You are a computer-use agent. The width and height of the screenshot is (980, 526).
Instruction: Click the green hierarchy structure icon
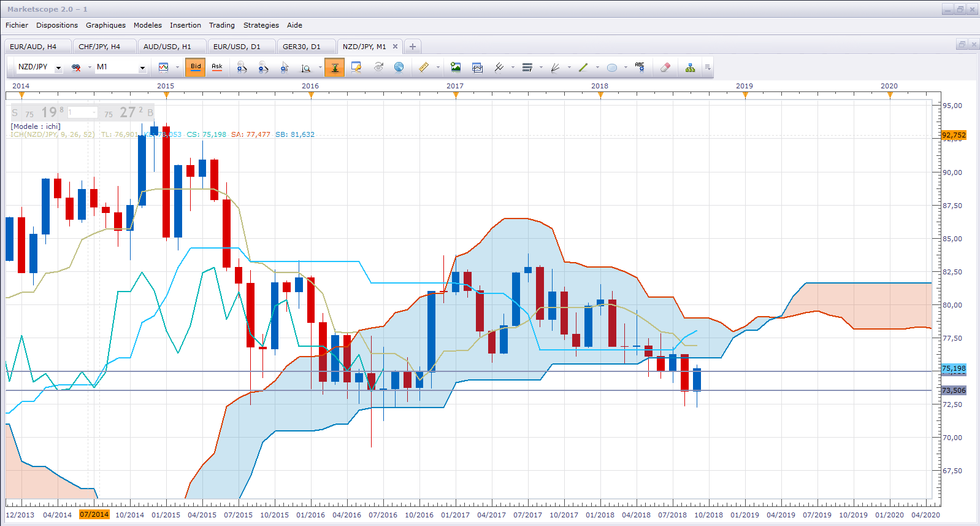[691, 68]
